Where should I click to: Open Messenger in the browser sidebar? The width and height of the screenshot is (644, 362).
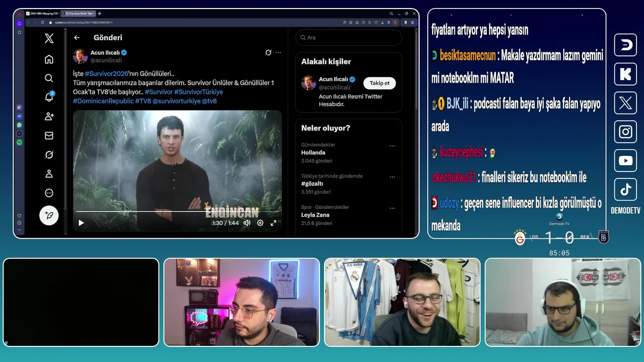pyautogui.click(x=19, y=116)
